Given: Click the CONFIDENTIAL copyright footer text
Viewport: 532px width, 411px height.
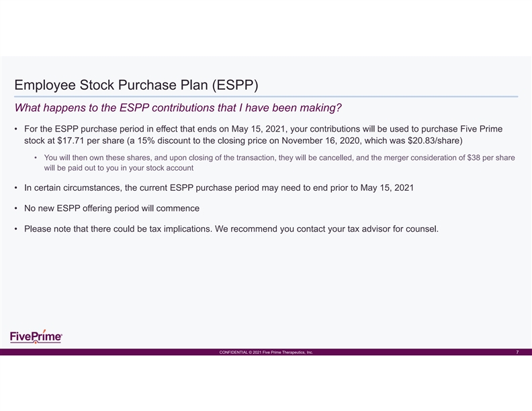Looking at the screenshot, I should [266, 353].
